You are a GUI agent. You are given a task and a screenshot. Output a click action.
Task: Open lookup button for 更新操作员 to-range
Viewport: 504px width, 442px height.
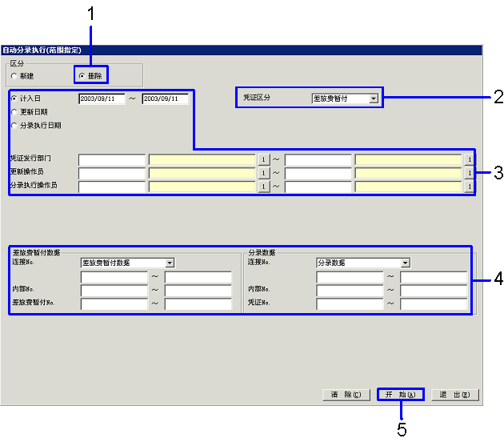tap(470, 173)
